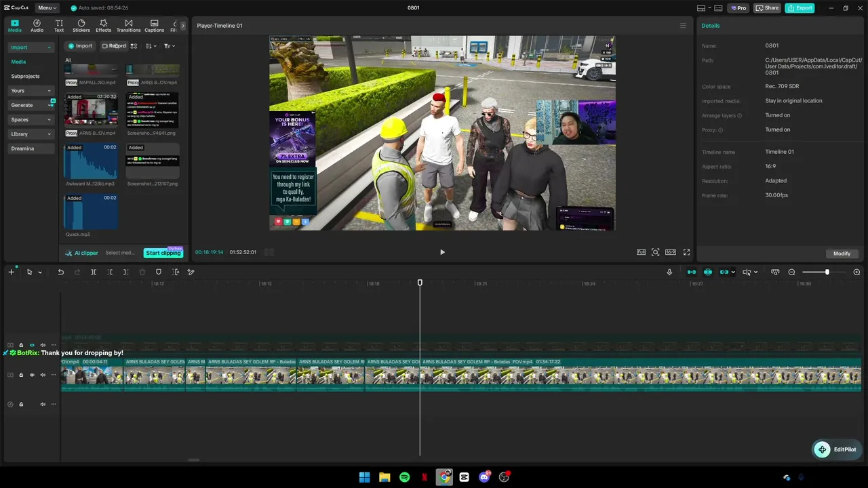This screenshot has width=868, height=488.
Task: Open the Transitions tab
Action: (128, 26)
